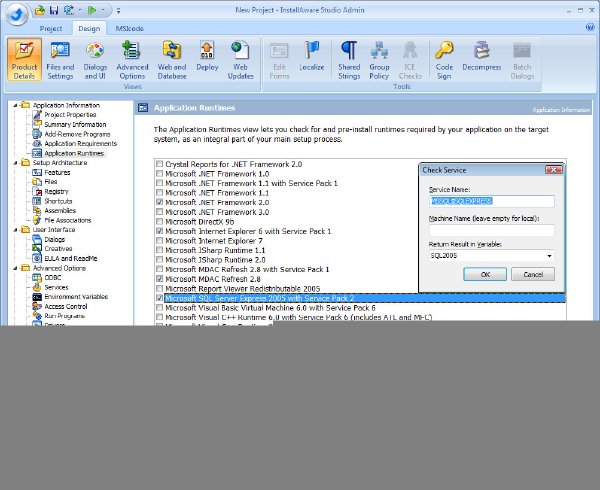Image resolution: width=600 pixels, height=490 pixels.
Task: Collapse Setup Architecture tree node
Action: (15, 163)
